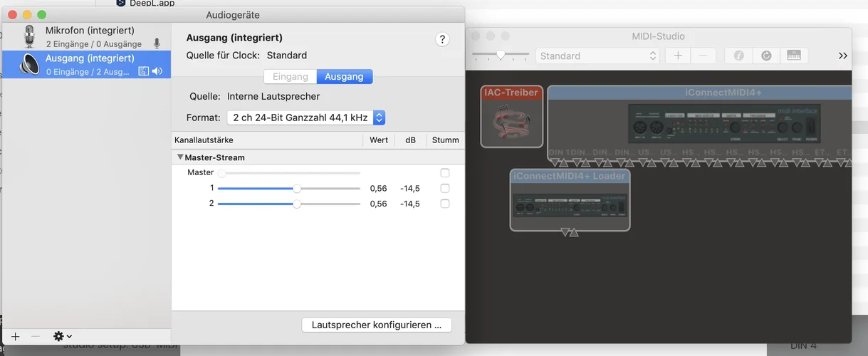Mute channel 2 checkbox
This screenshot has height=356, width=868.
pyautogui.click(x=445, y=204)
